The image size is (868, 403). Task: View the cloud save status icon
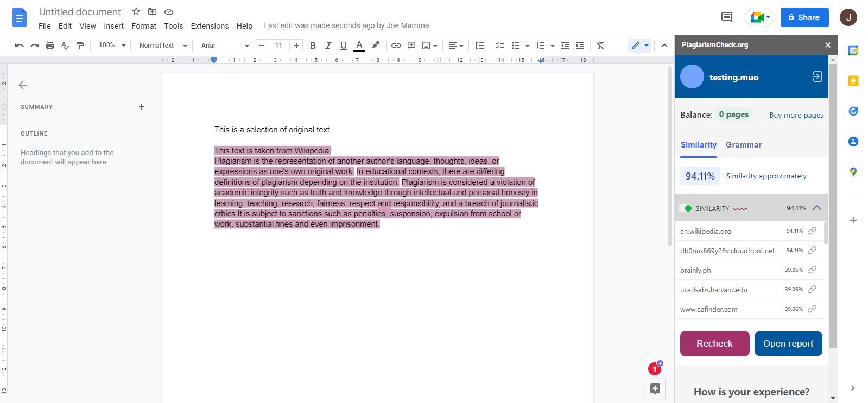pyautogui.click(x=169, y=11)
